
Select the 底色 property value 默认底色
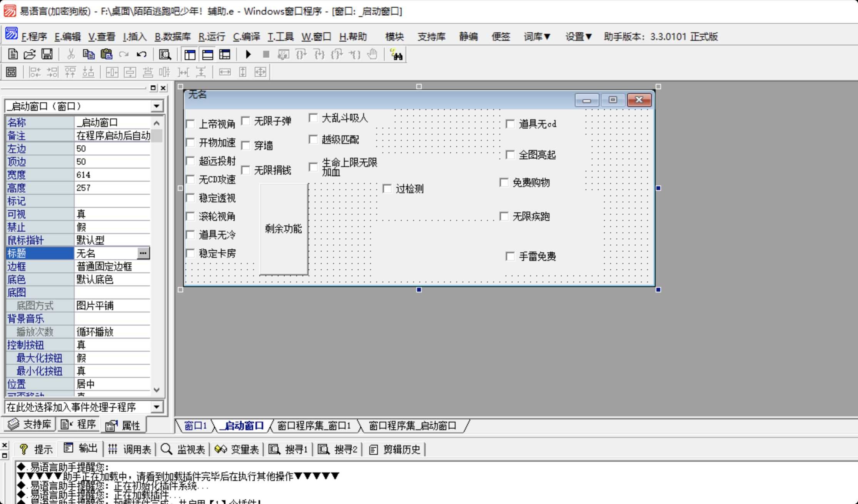pyautogui.click(x=112, y=279)
